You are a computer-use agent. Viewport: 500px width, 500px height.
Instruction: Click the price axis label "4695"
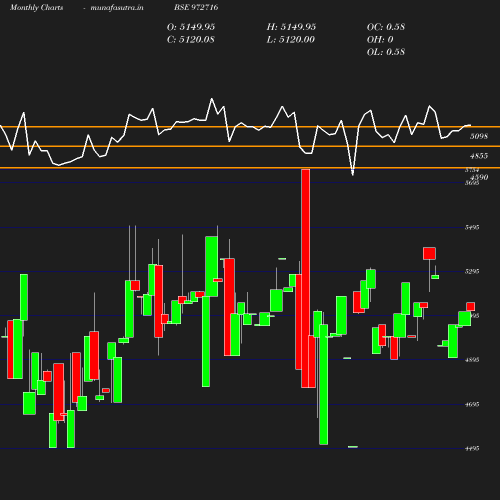(x=472, y=404)
